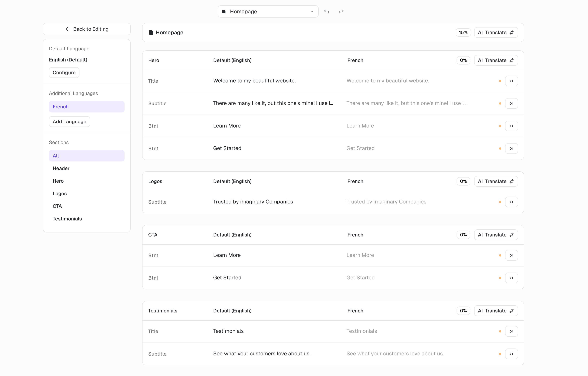Click the redo arrow icon
This screenshot has width=588, height=376.
point(341,11)
